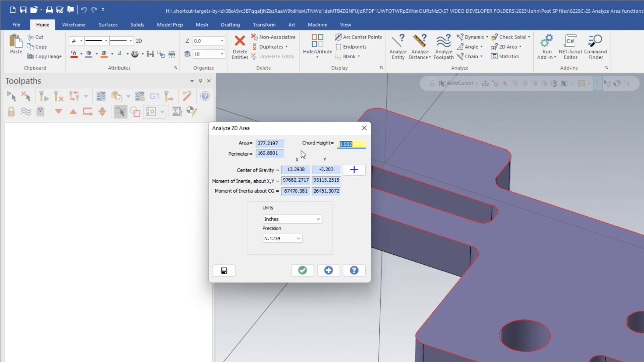Click the Surfaces ribbon tab
The width and height of the screenshot is (644, 362).
click(x=108, y=24)
